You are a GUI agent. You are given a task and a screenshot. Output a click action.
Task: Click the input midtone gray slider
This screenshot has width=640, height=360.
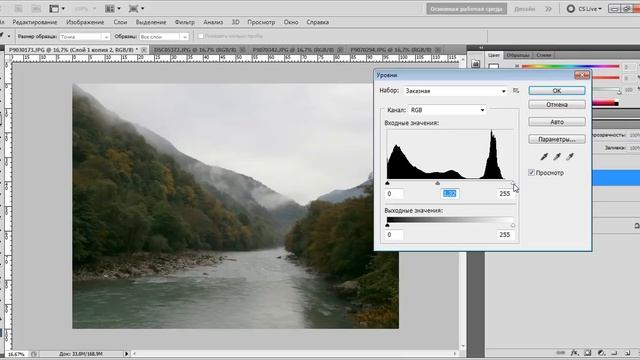438,183
